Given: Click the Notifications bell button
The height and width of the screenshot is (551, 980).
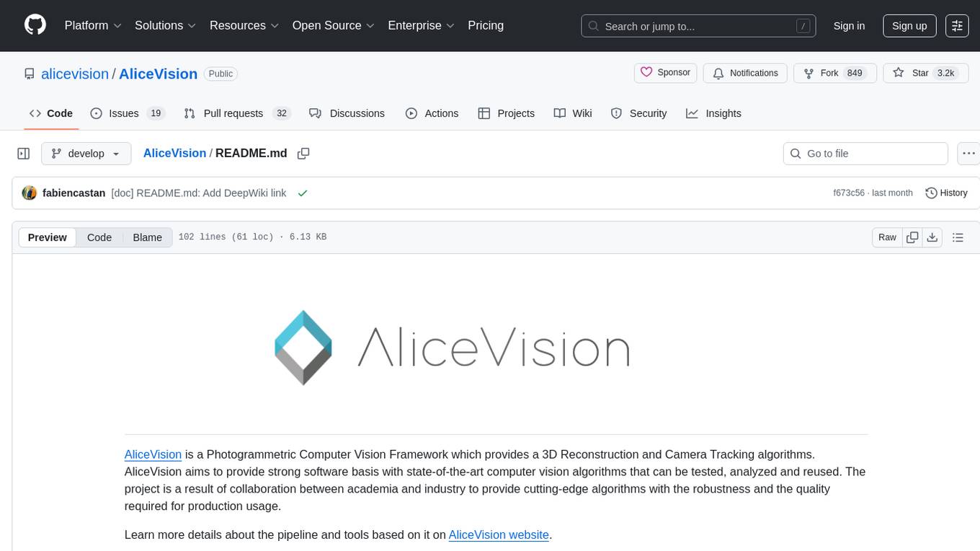Looking at the screenshot, I should (745, 73).
